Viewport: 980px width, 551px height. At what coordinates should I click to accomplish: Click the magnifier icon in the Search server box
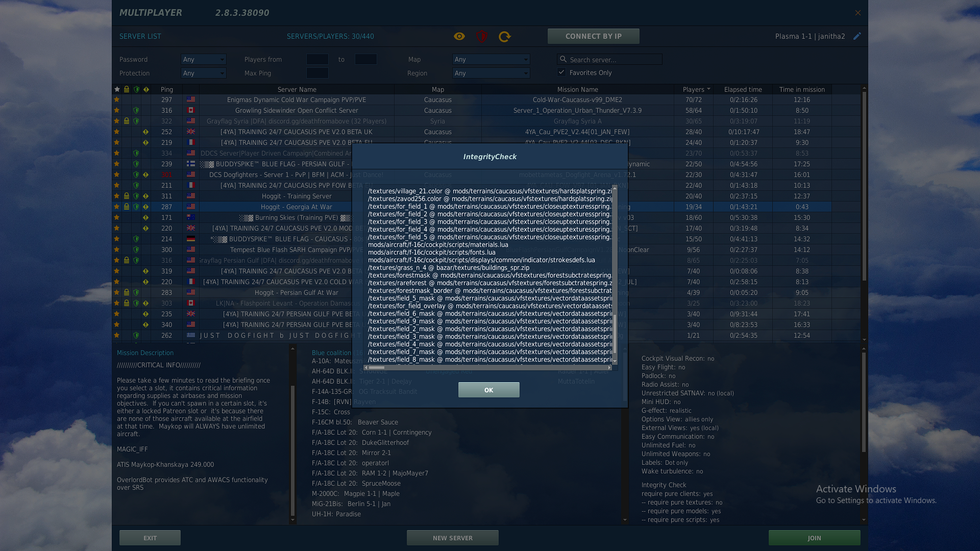[562, 60]
